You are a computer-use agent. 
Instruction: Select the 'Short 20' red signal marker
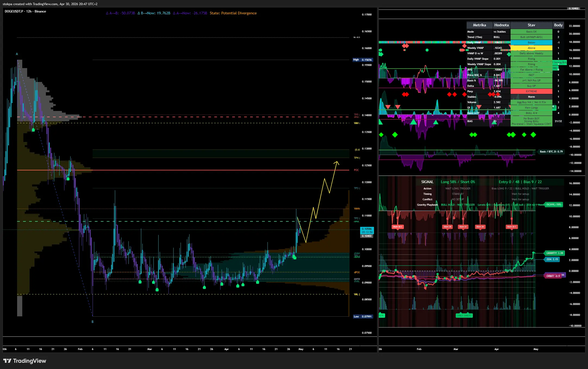tap(480, 227)
